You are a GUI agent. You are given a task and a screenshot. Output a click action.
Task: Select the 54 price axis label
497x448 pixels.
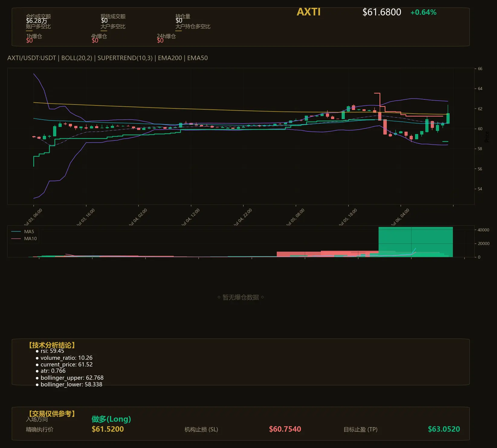[480, 189]
